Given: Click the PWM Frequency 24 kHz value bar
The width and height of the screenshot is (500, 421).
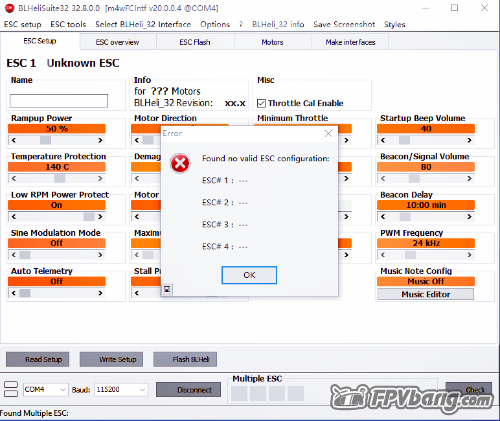Looking at the screenshot, I should (426, 243).
